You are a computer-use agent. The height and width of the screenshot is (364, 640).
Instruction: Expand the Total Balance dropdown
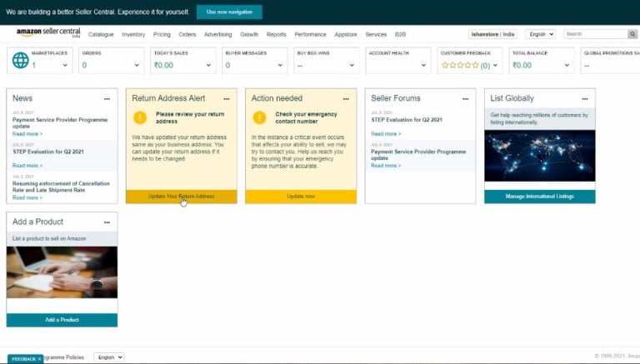567,65
